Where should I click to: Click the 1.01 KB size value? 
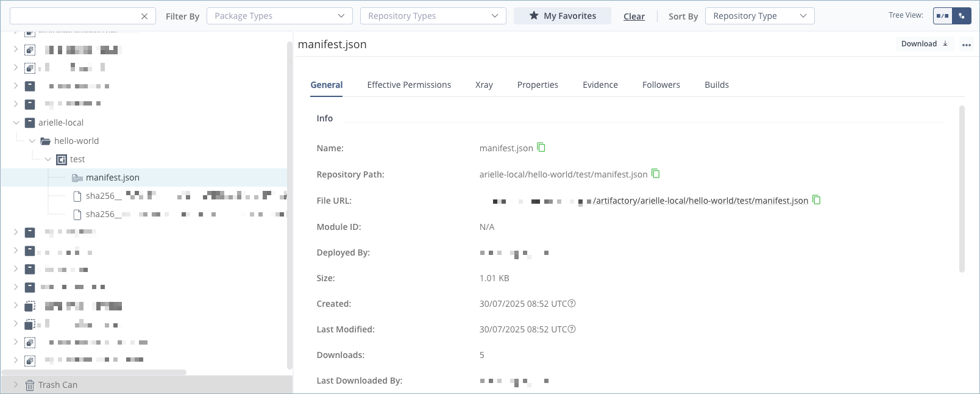pos(494,278)
